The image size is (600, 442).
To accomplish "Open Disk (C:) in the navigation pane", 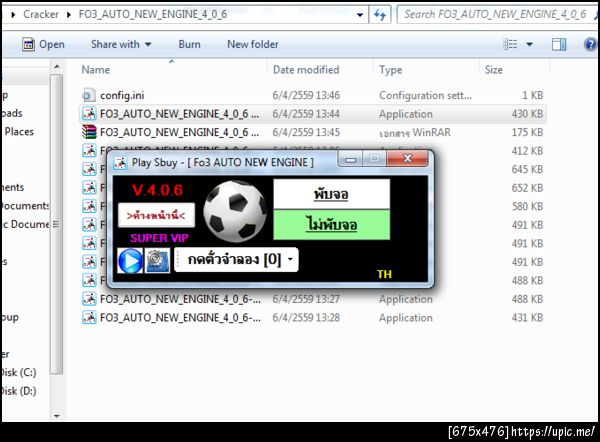I will coord(18,372).
